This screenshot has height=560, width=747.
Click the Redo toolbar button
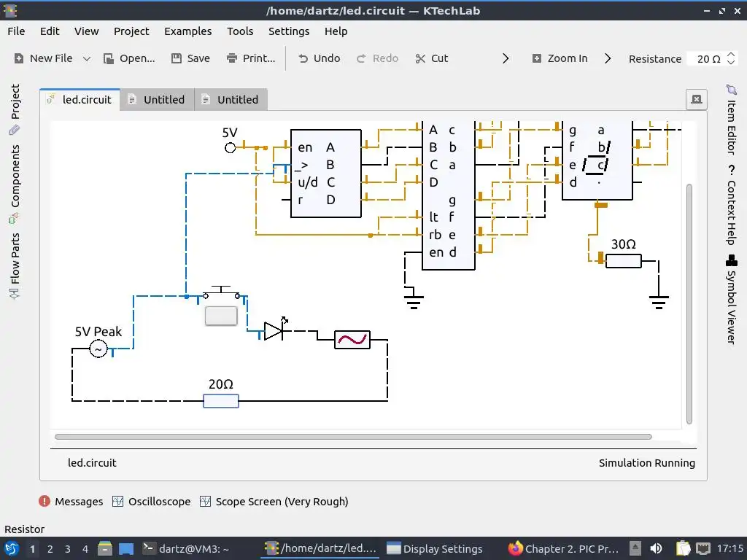pos(377,58)
